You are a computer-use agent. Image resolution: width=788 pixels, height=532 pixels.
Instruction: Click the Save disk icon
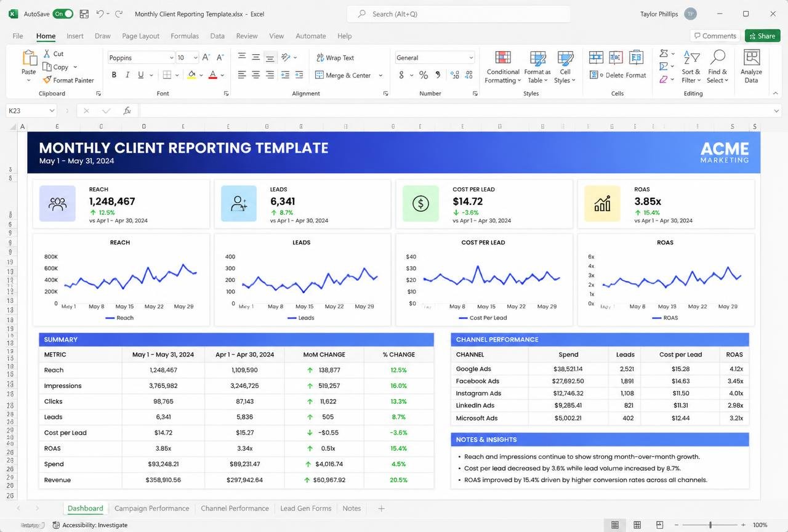coord(84,14)
